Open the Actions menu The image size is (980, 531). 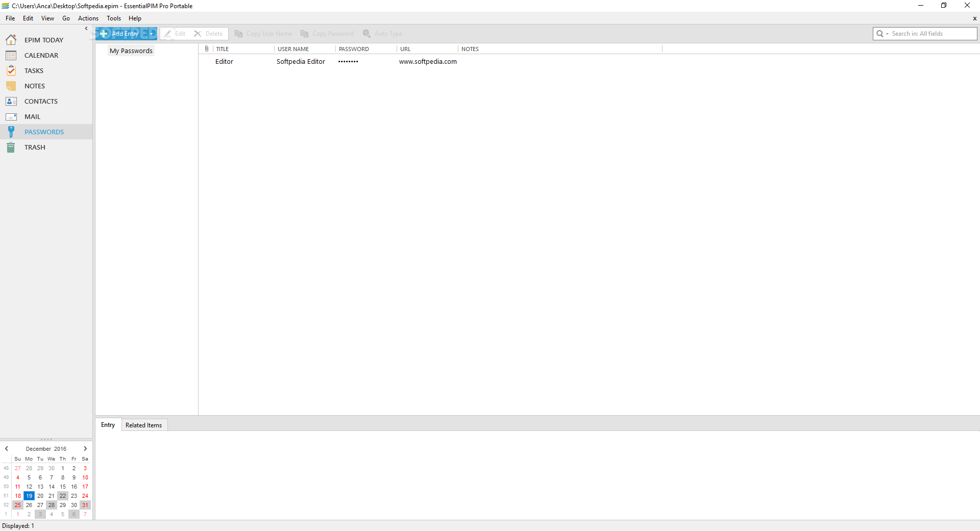coord(88,18)
